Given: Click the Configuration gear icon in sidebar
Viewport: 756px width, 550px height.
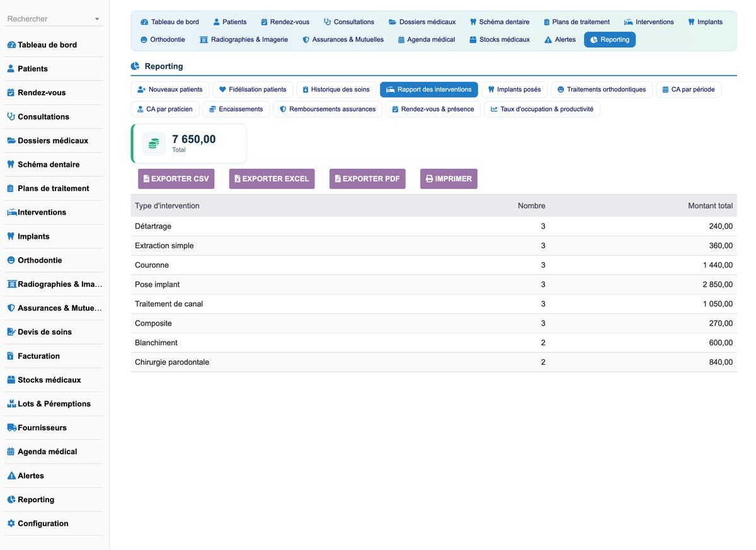Looking at the screenshot, I should coord(11,524).
